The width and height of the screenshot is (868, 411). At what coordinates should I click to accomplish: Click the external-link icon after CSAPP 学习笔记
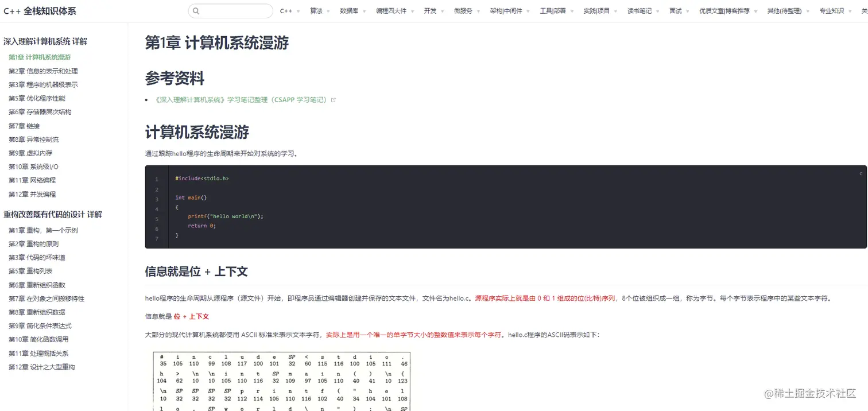pyautogui.click(x=334, y=99)
